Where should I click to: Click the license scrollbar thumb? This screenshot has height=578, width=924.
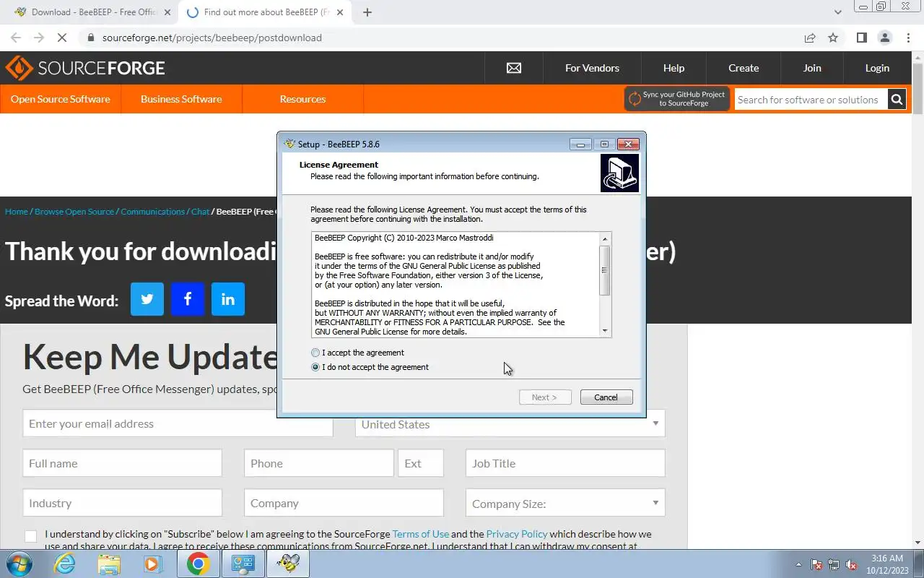605,270
